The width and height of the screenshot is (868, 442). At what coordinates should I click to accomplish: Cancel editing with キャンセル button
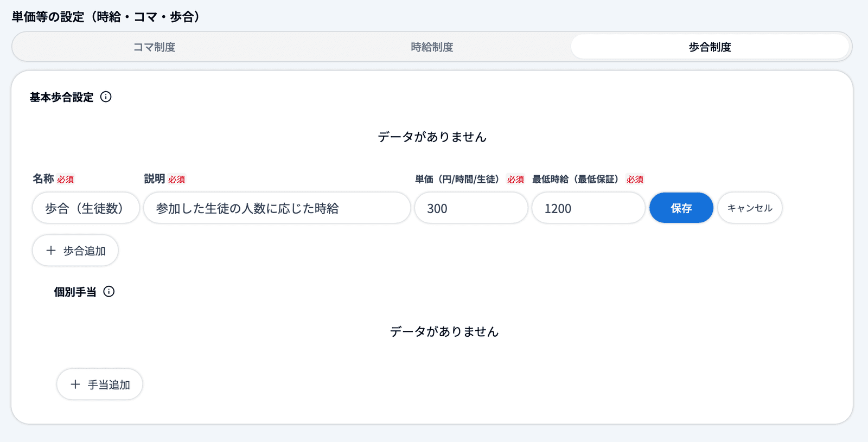click(750, 208)
